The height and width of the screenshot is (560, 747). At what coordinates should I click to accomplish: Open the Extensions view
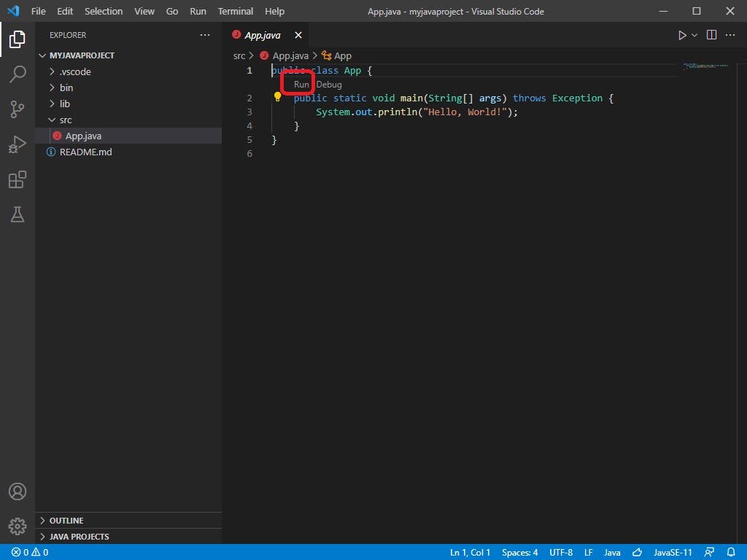click(x=18, y=179)
